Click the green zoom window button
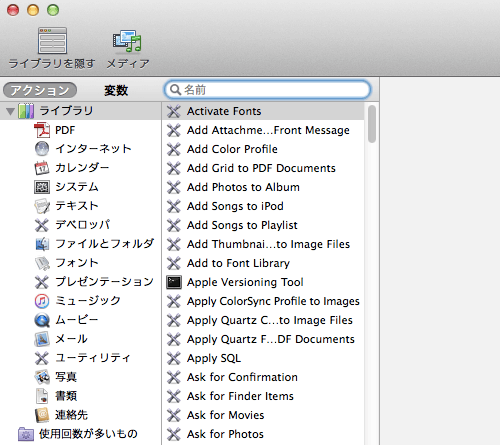The height and width of the screenshot is (445, 500). pos(53,10)
